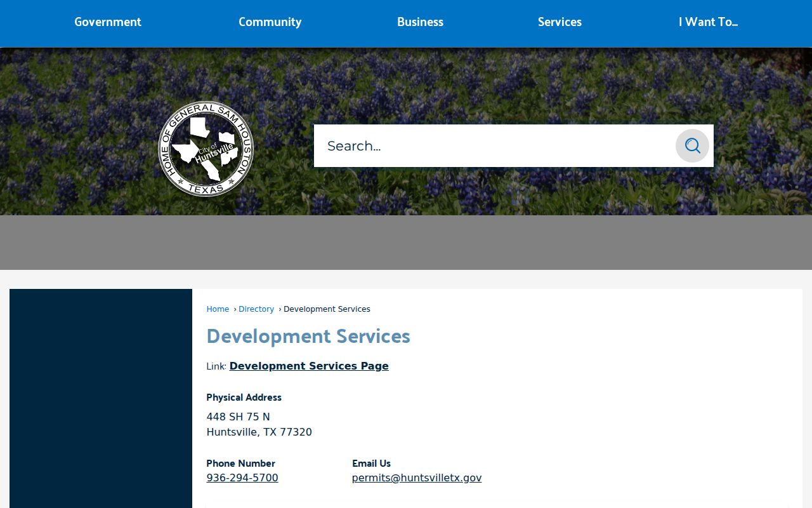The image size is (812, 508).
Task: Open the Services menu
Action: coord(560,22)
